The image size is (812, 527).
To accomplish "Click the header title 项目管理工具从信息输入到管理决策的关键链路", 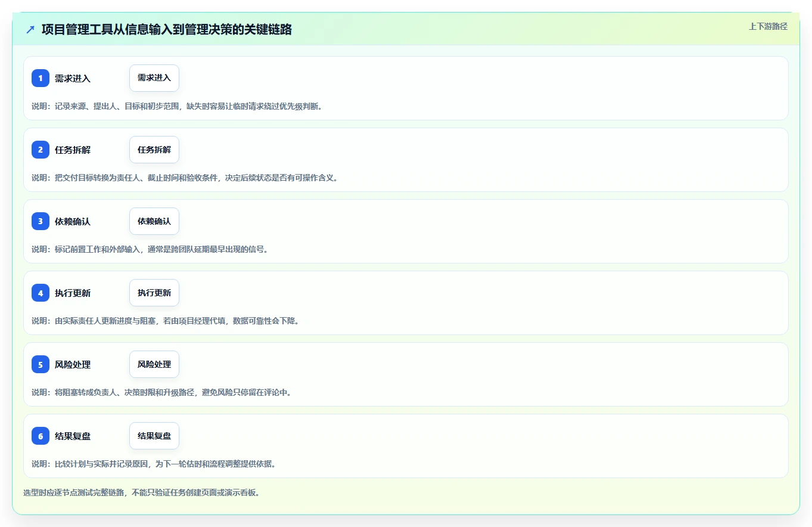I will click(167, 29).
